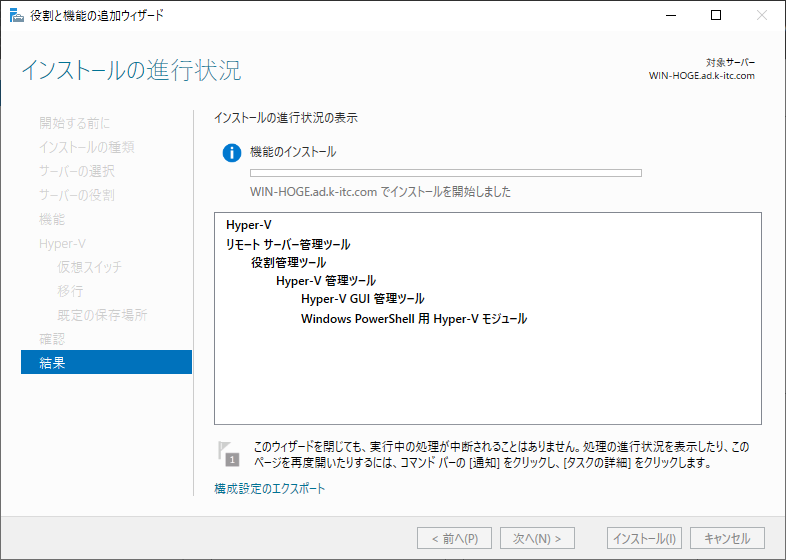Select the 仮想スイッチ sub-step
The width and height of the screenshot is (786, 560).
pos(89,267)
